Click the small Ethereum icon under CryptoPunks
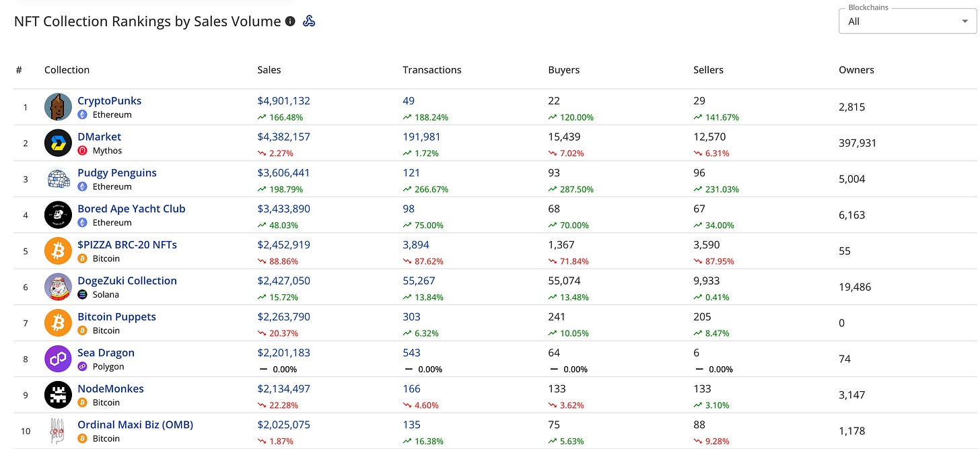Viewport: 980px width, 449px height. tap(83, 114)
